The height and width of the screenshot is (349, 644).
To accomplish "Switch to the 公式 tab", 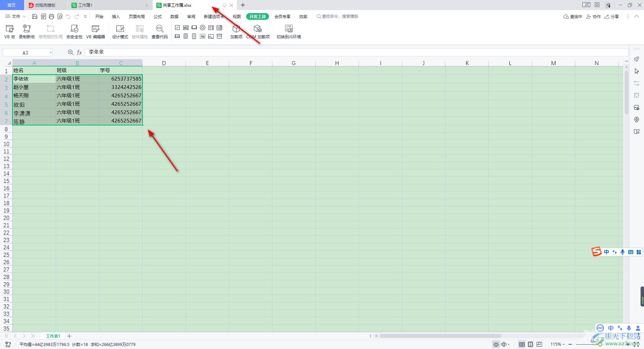I will click(158, 16).
